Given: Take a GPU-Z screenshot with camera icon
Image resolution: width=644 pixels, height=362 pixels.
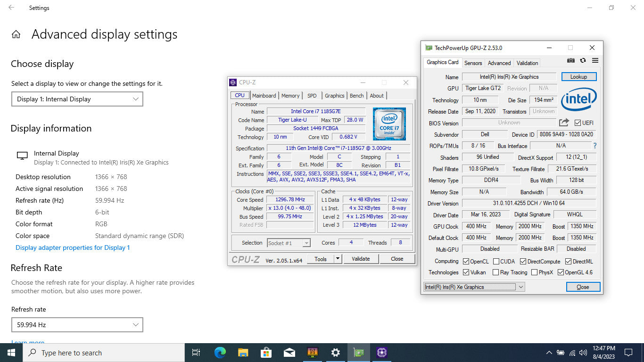Looking at the screenshot, I should pyautogui.click(x=571, y=61).
